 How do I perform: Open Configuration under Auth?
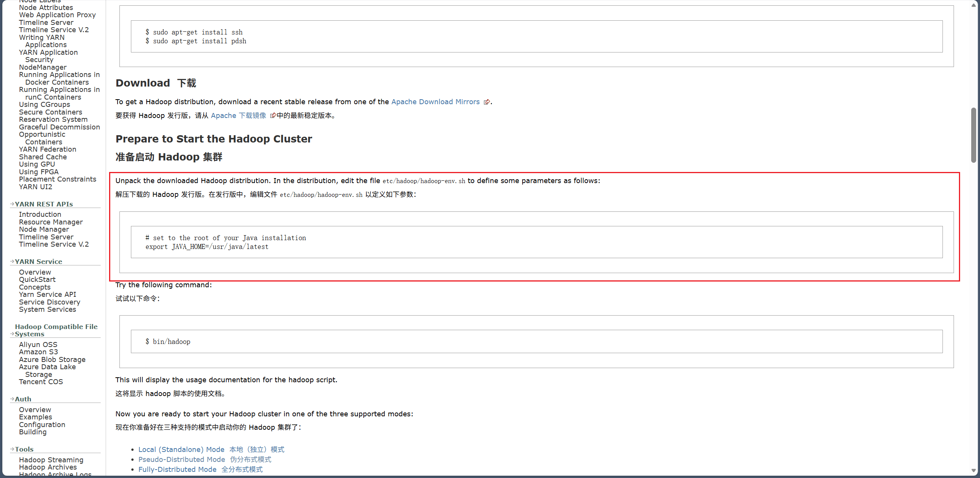(x=42, y=425)
